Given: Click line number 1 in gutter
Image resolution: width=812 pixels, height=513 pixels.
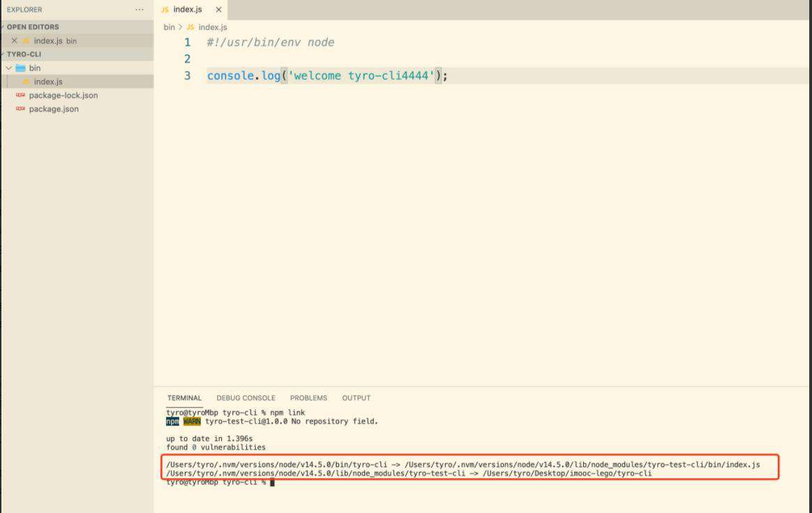Looking at the screenshot, I should 188,43.
